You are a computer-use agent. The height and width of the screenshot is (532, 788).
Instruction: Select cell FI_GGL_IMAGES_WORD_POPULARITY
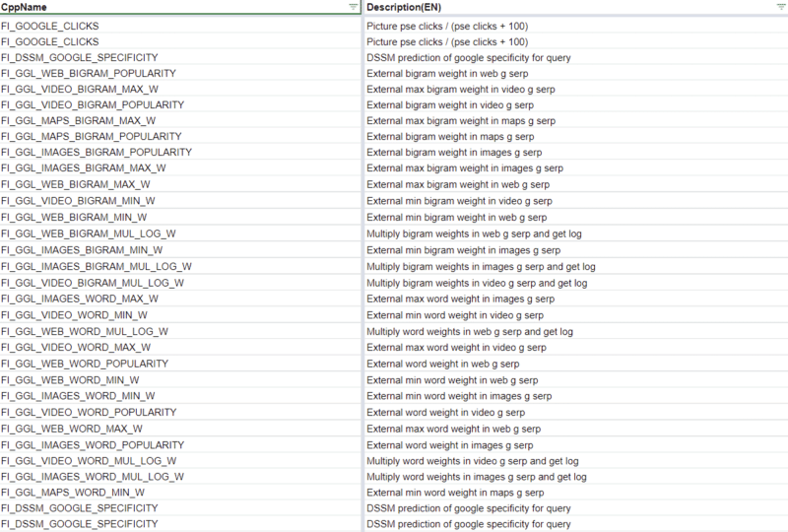click(x=180, y=445)
